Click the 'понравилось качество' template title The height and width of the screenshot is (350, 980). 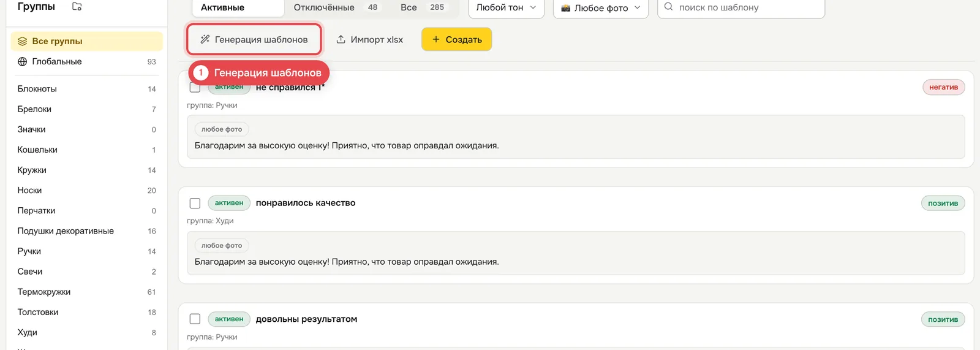306,203
